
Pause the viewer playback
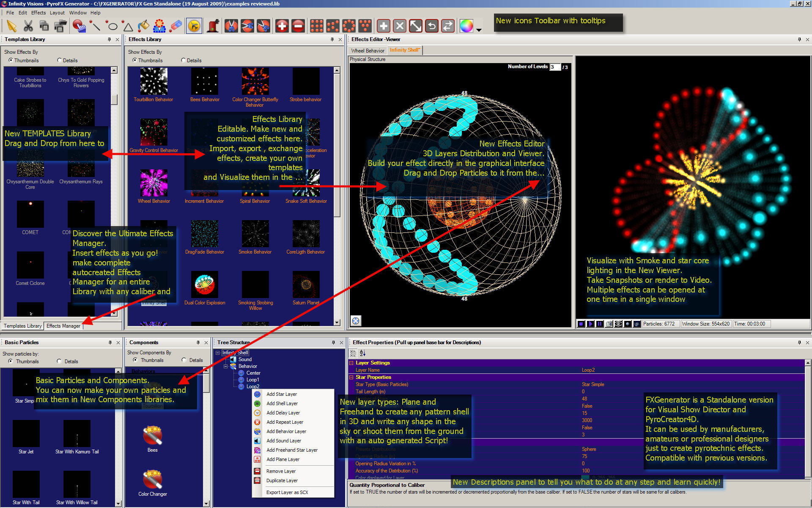click(x=600, y=324)
